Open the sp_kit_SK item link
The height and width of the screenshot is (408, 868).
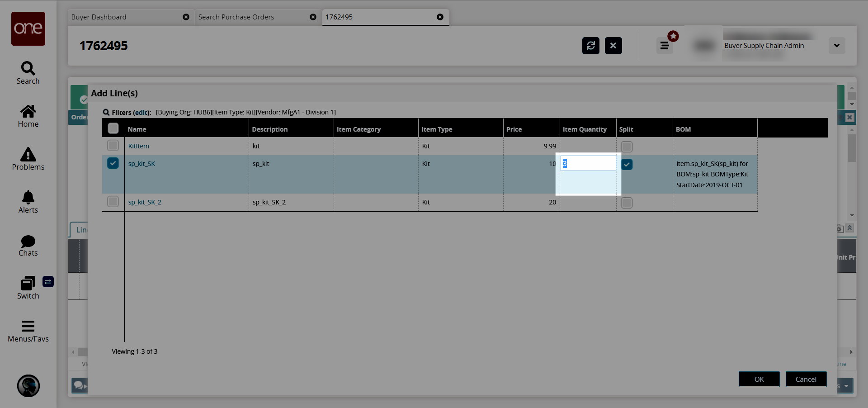142,164
